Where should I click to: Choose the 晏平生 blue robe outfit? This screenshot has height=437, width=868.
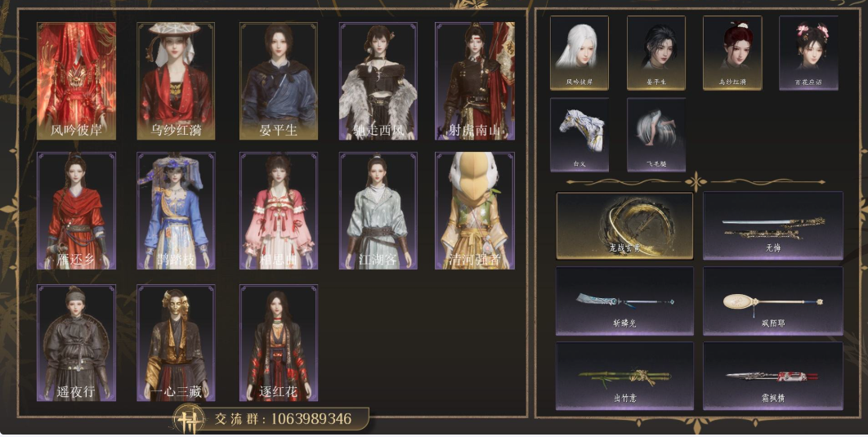[279, 81]
